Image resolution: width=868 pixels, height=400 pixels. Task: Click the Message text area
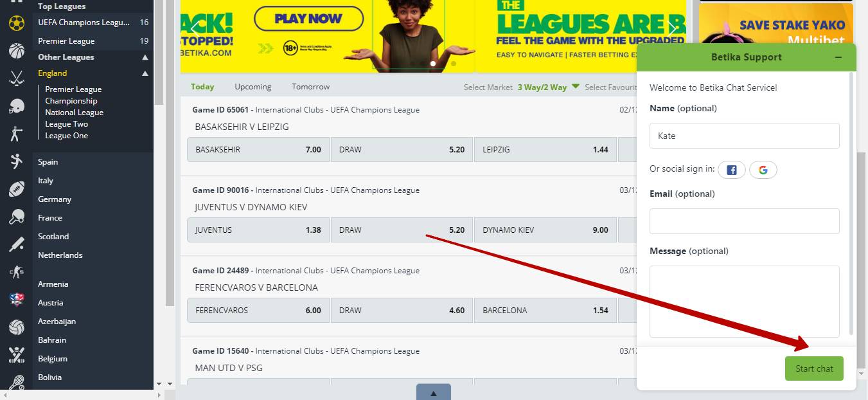tap(744, 302)
